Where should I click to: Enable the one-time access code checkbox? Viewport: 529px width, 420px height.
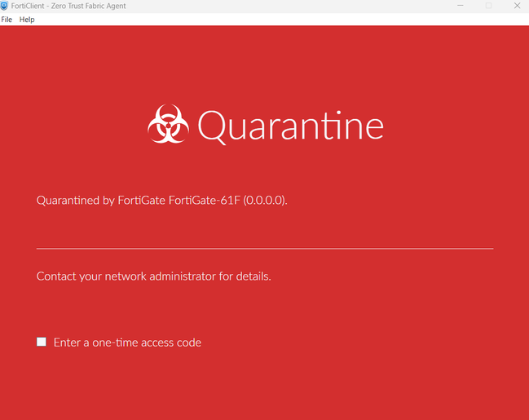pos(42,342)
